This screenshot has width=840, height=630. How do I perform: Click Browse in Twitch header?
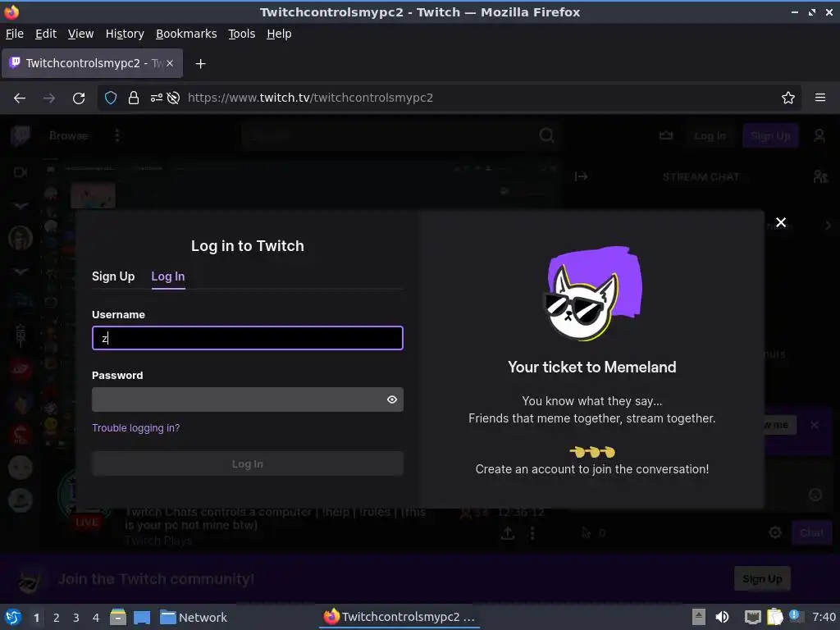pos(68,136)
